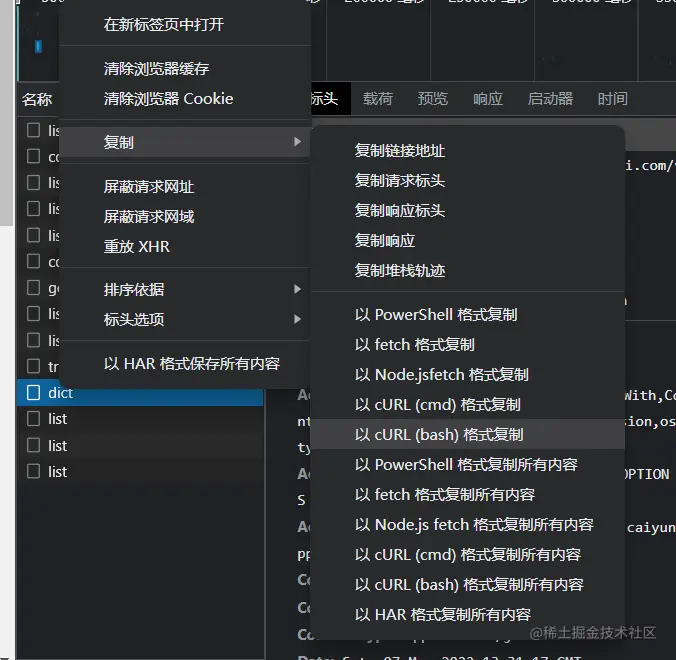Image resolution: width=676 pixels, height=660 pixels.
Task: Choose 以 cURL (bash) 格式复制
Action: click(x=468, y=435)
